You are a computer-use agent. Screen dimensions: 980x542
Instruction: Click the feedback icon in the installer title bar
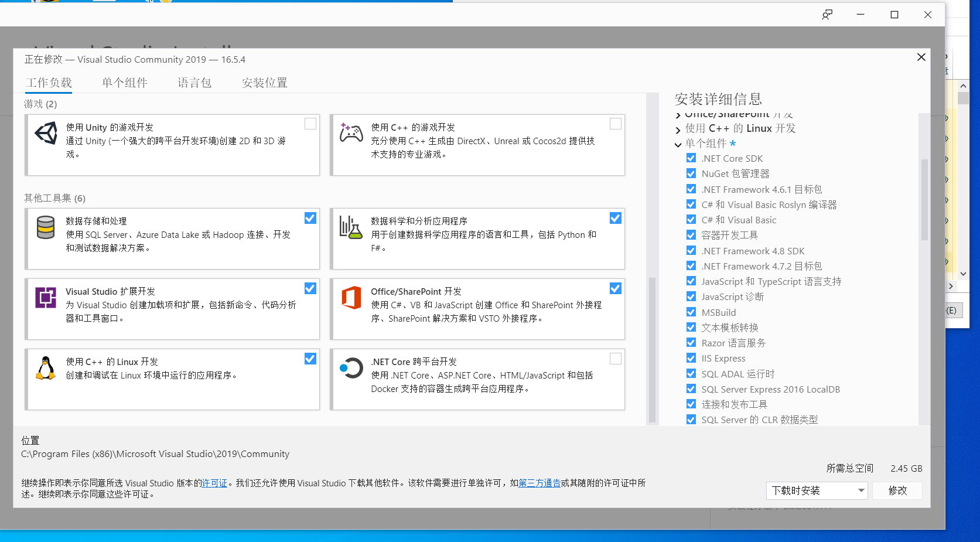pos(827,15)
